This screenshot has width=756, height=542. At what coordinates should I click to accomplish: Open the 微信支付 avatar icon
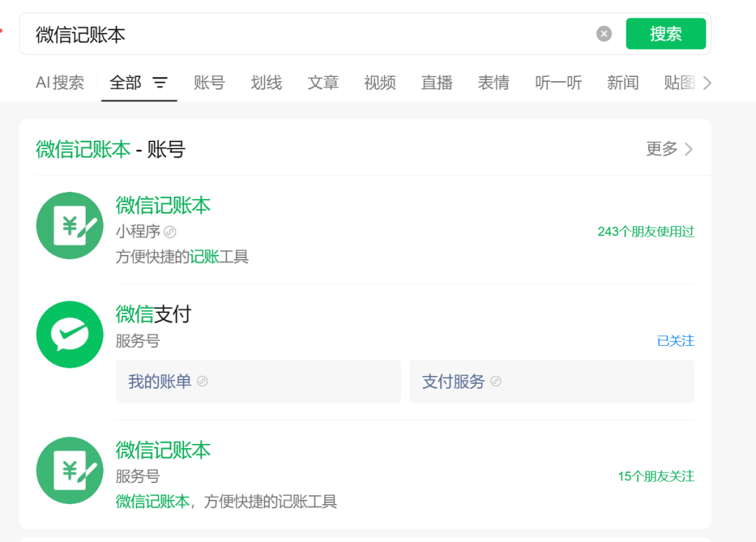tap(70, 335)
